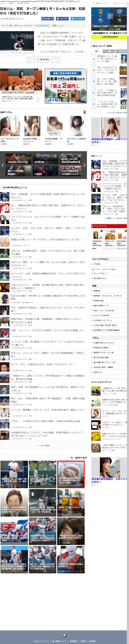Click carousel previous arrow in feature slider
129x644 pixels.
click(3, 165)
